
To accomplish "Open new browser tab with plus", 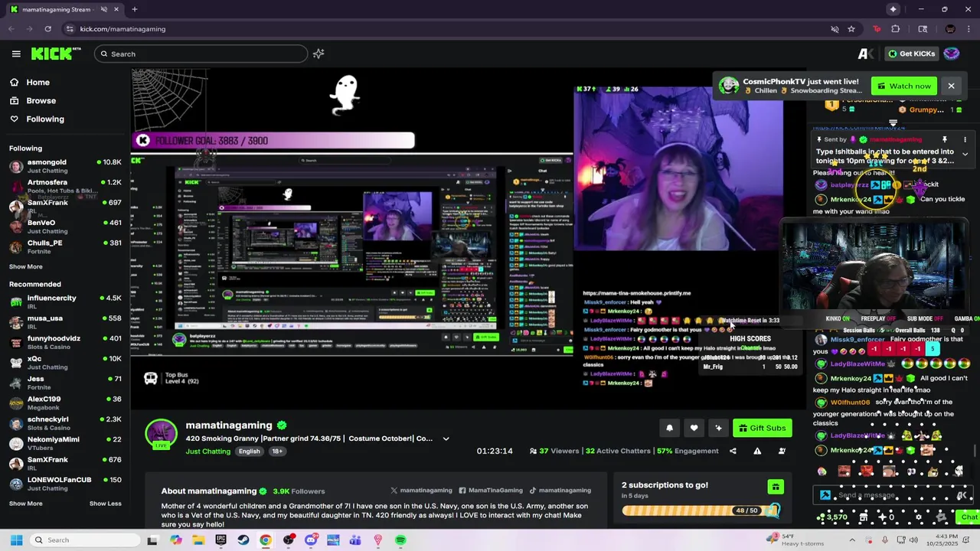I will point(134,9).
